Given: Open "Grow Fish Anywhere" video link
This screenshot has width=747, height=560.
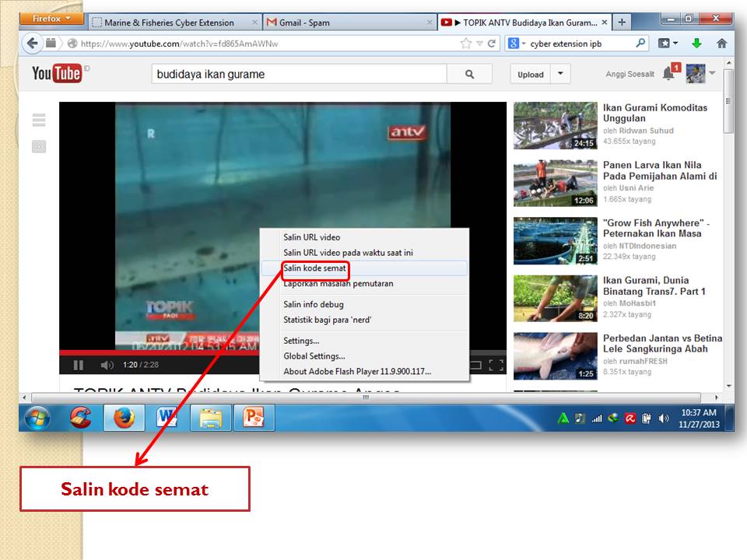Looking at the screenshot, I should (656, 228).
